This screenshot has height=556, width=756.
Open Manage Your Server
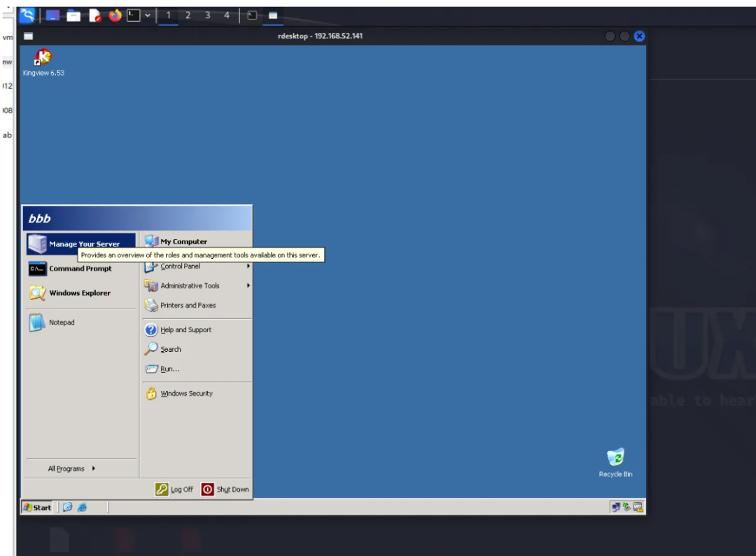point(81,244)
